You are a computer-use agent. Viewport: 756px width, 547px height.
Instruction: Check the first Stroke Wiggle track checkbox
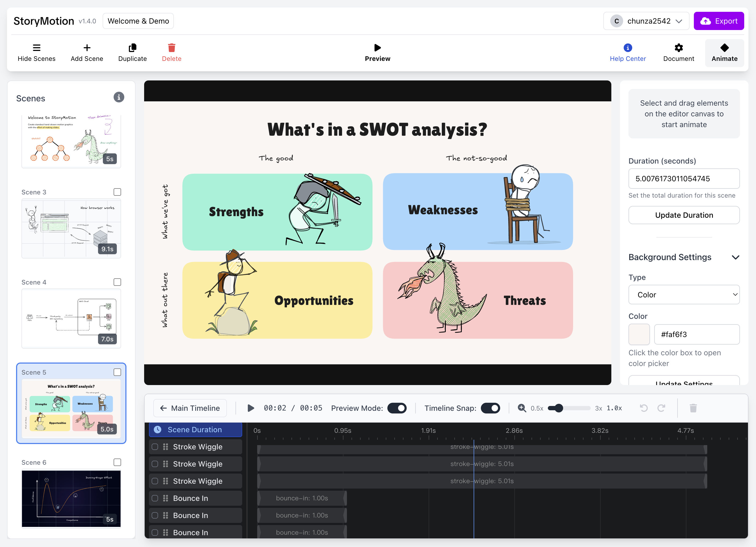pyautogui.click(x=155, y=447)
